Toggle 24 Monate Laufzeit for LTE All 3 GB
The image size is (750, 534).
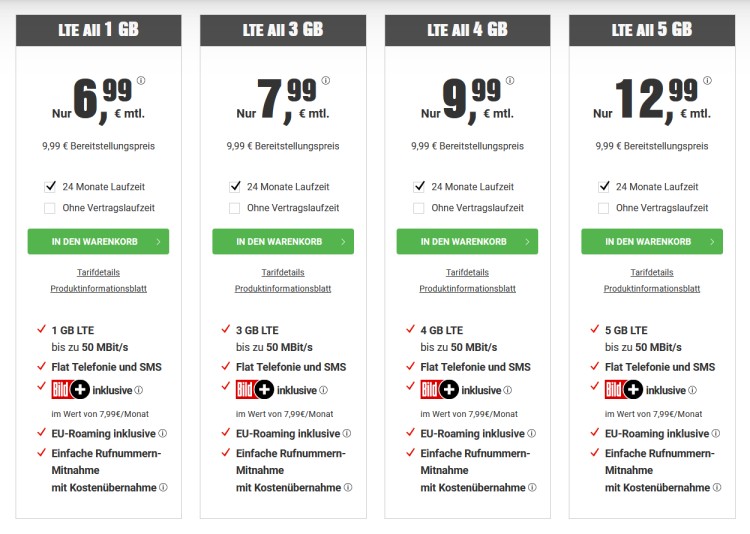235,186
